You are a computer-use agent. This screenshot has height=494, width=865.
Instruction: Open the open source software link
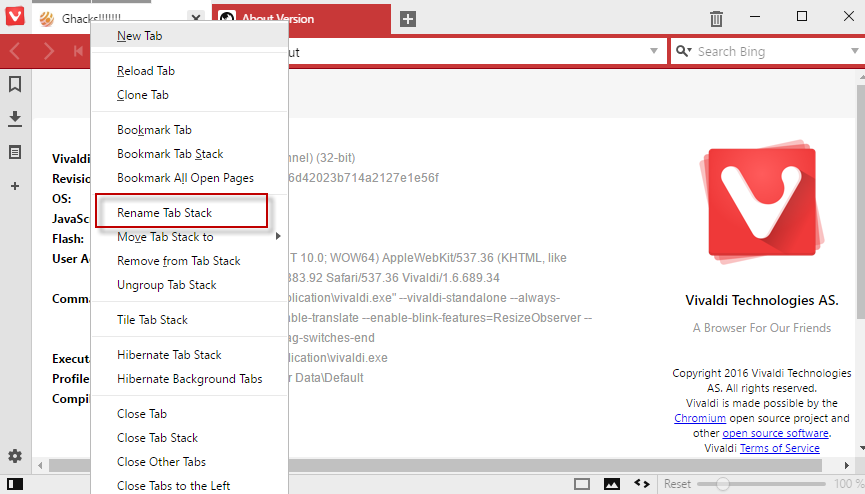(x=775, y=433)
